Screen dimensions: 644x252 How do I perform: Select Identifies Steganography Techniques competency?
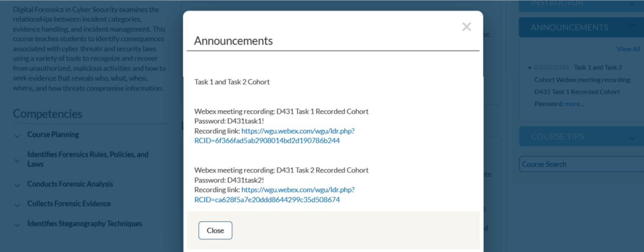(x=84, y=223)
